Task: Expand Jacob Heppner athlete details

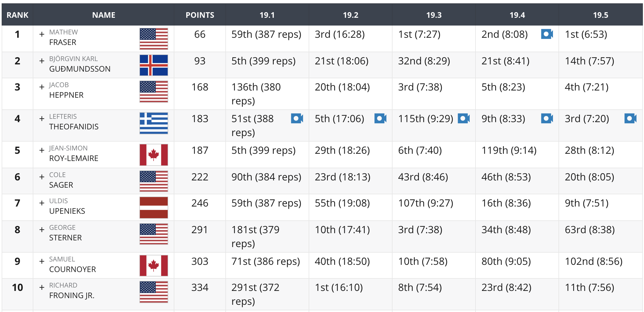Action: 42,87
